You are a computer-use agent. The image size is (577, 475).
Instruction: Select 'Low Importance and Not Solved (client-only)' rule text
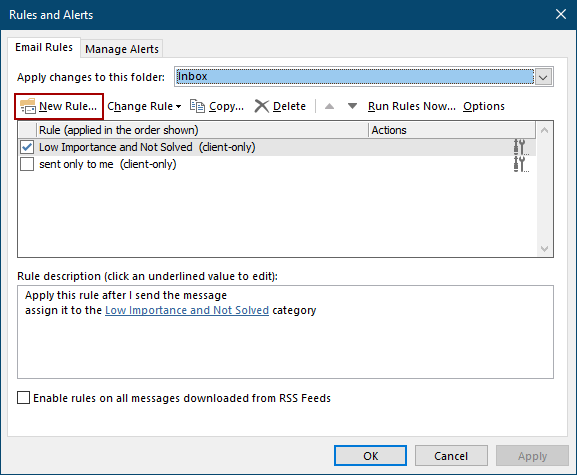pos(147,147)
